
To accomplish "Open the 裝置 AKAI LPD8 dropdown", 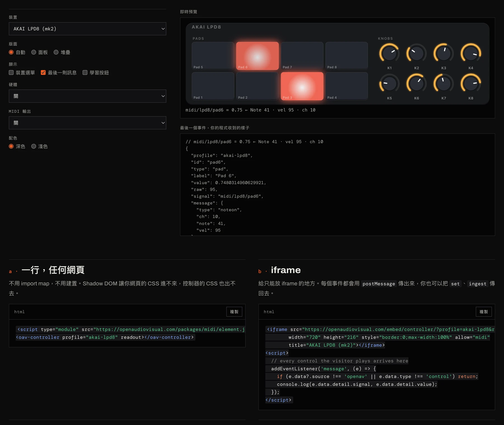I will pos(87,29).
